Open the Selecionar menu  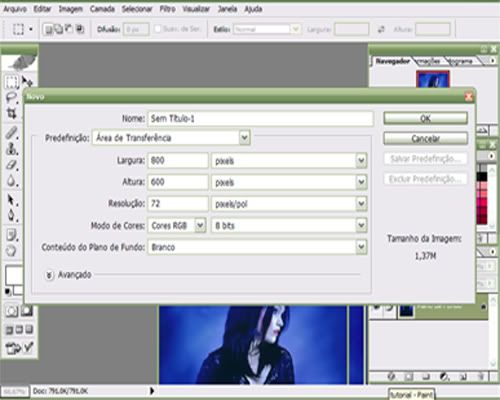[137, 9]
